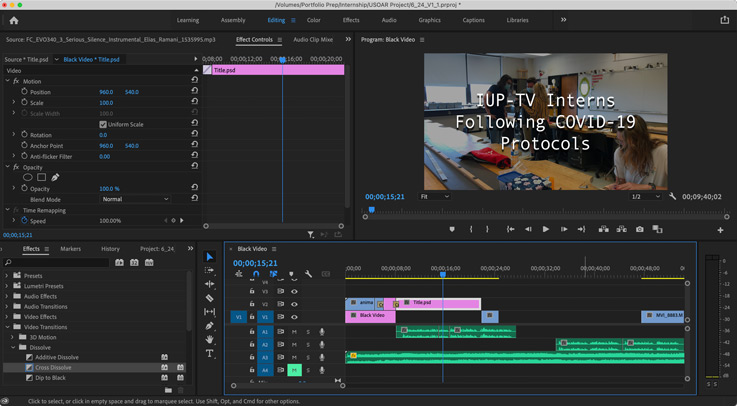Screen dimensions: 737x406
Task: Play the sequence in Program Monitor
Action: 546,229
